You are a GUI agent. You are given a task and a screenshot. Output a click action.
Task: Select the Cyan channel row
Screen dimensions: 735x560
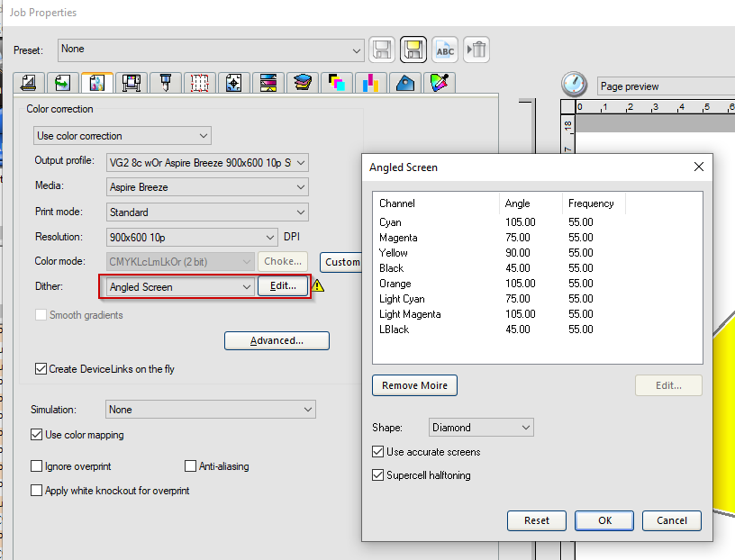pyautogui.click(x=537, y=222)
